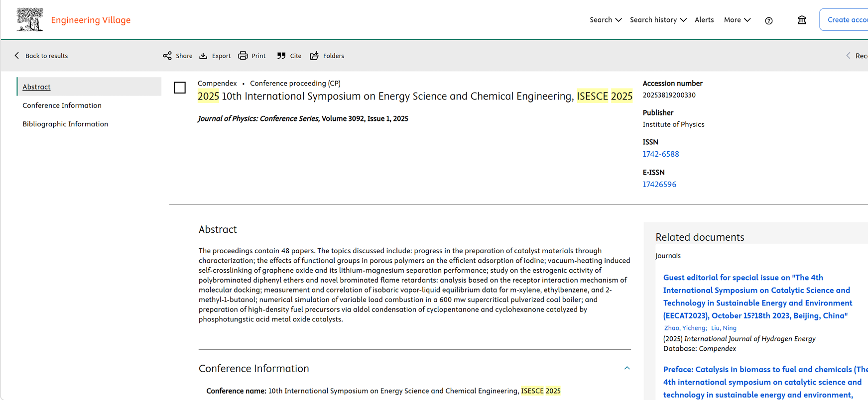Click the Compendex database label
The image size is (868, 400).
(217, 83)
